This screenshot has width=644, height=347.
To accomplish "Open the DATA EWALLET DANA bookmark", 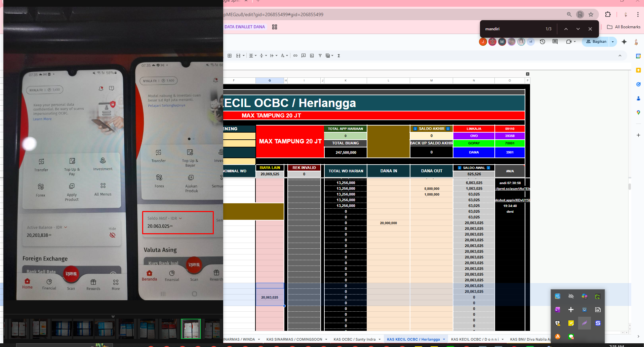I will click(x=245, y=27).
